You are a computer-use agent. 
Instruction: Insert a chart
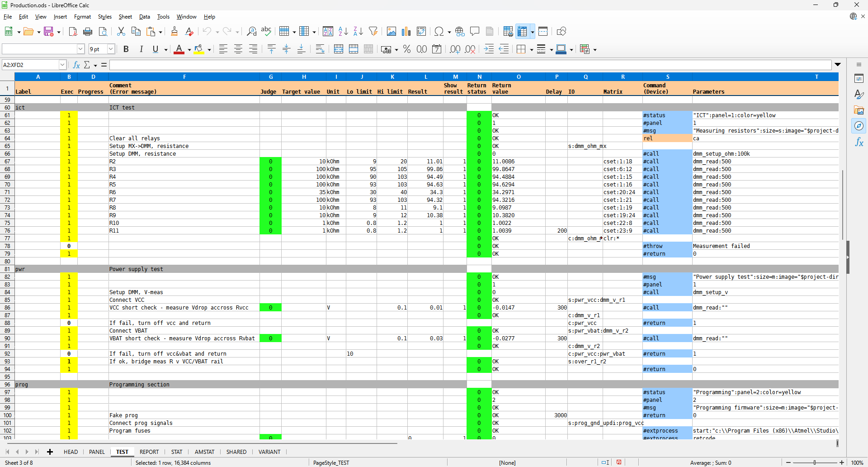tap(406, 31)
